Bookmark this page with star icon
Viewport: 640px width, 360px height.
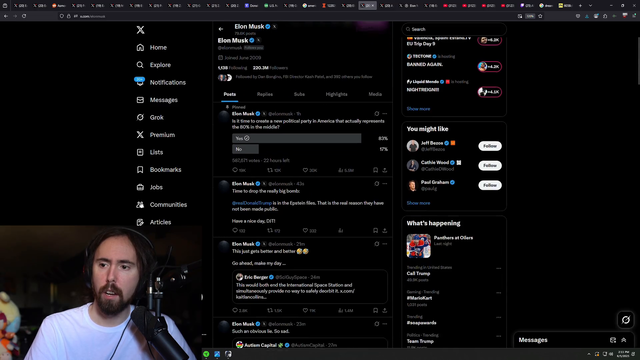tap(540, 16)
